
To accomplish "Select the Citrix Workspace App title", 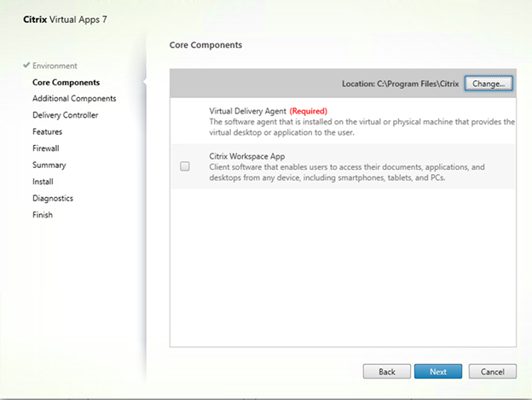I will (x=247, y=156).
